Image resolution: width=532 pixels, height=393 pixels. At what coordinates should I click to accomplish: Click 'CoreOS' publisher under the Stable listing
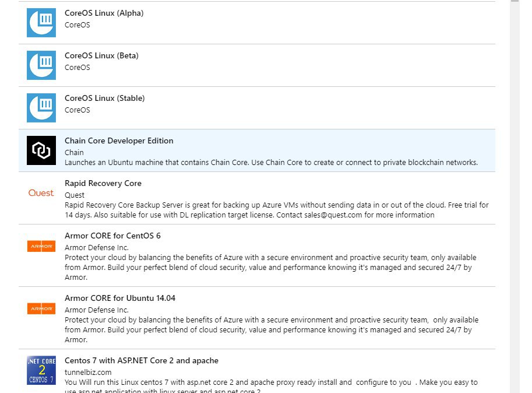[77, 110]
